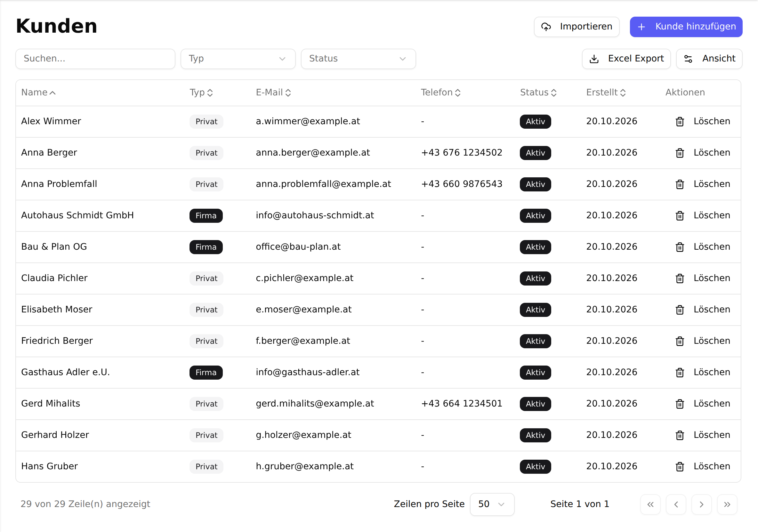Viewport: 758px width, 532px height.
Task: Sort table by Erstellt column header
Action: tap(606, 93)
